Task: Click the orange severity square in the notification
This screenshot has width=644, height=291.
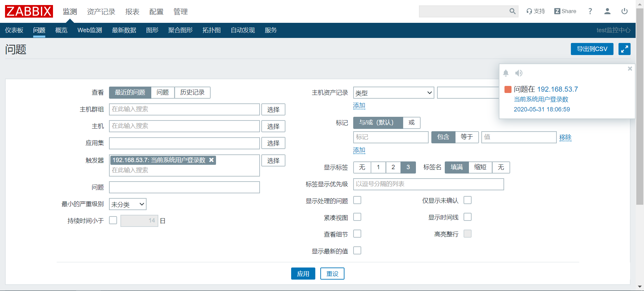Action: (508, 89)
